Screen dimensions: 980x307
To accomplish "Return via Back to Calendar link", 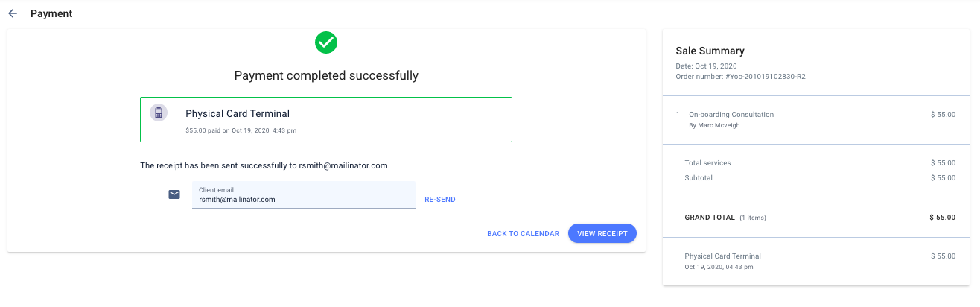I will click(523, 234).
